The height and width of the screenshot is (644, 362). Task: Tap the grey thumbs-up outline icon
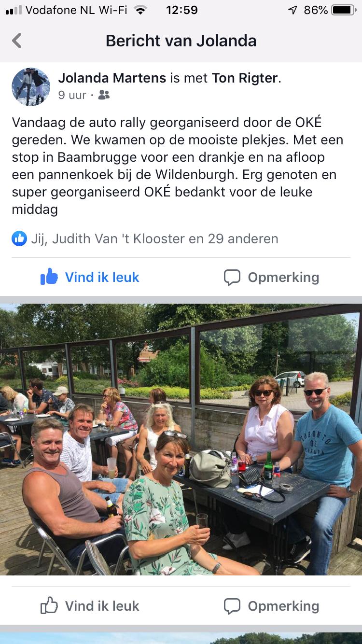(49, 605)
